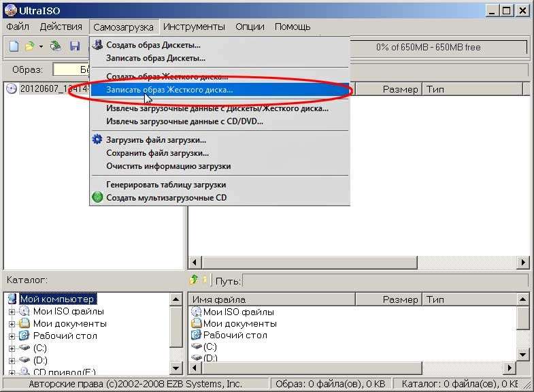The image size is (534, 392).
Task: Expand Мои ISO файлы tree node
Action: point(12,312)
